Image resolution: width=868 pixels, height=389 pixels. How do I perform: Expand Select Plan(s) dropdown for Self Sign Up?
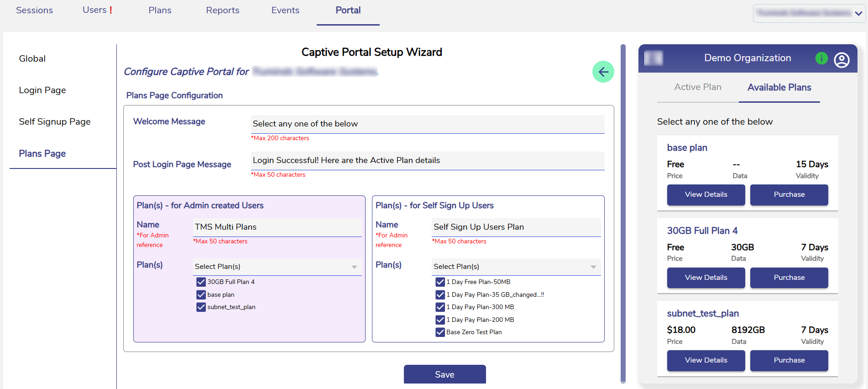[516, 267]
